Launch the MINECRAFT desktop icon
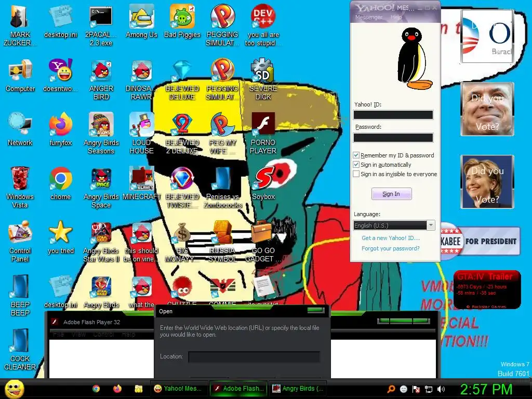The width and height of the screenshot is (532, 399). tap(141, 184)
